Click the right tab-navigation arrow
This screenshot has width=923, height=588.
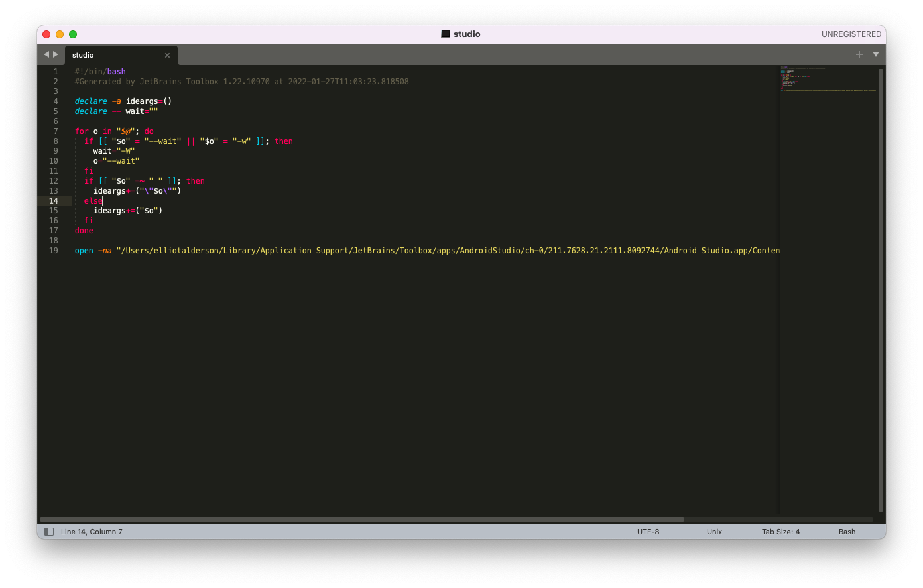point(55,54)
